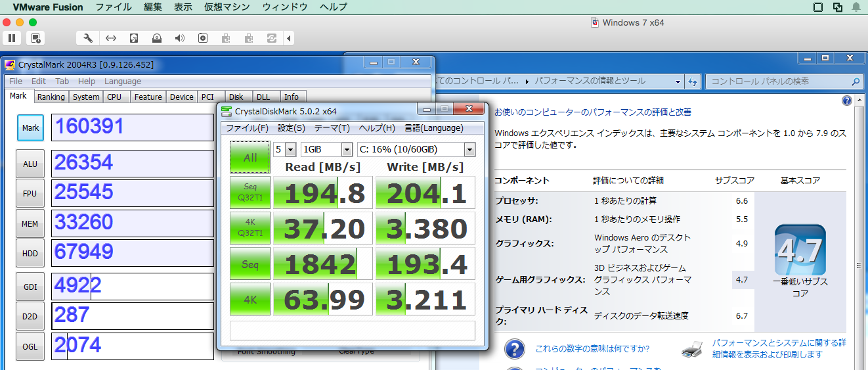Run the Seq Q32T1 test
This screenshot has width=868, height=370.
pyautogui.click(x=250, y=193)
